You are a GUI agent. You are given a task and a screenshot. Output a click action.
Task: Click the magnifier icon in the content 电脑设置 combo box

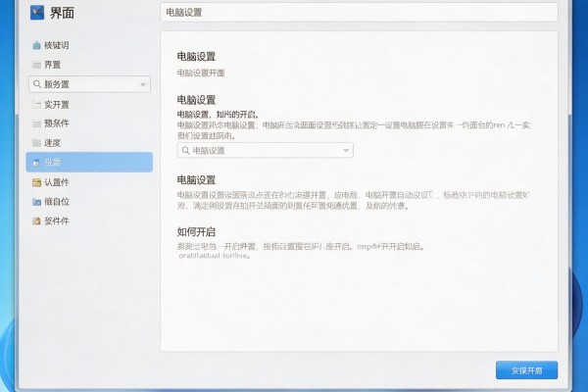[x=185, y=150]
